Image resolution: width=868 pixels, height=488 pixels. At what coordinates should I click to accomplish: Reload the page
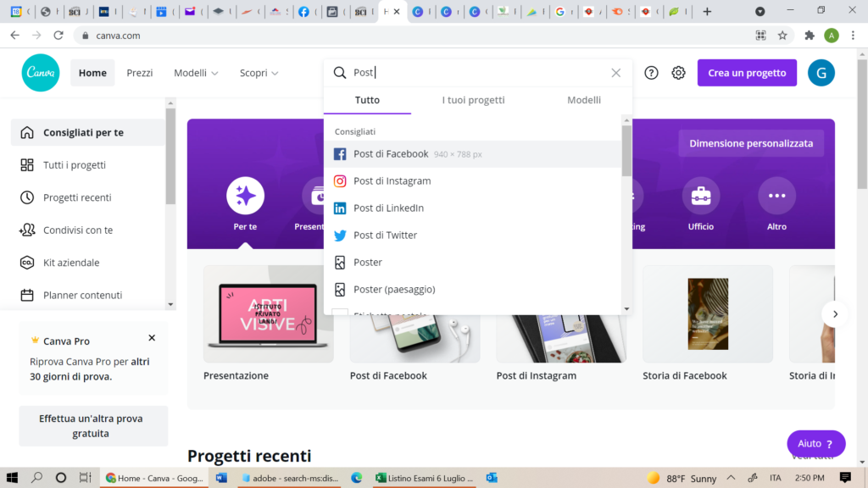58,36
